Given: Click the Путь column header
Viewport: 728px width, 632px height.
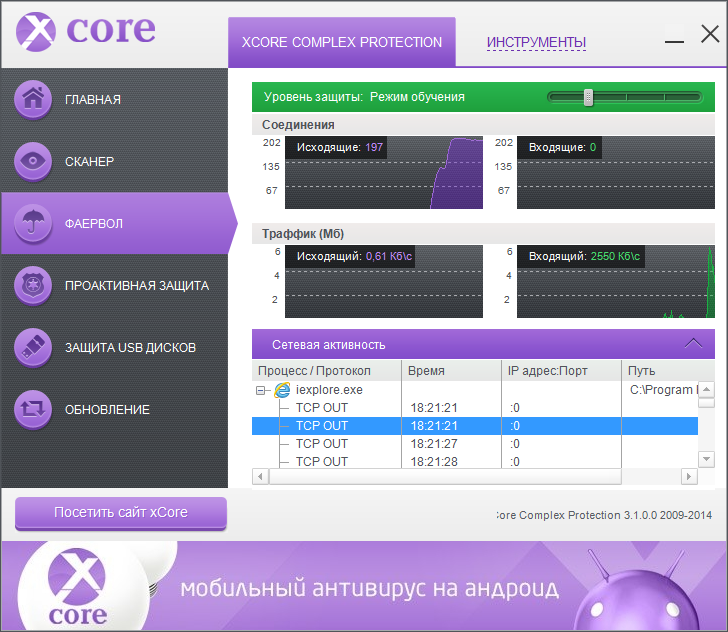Looking at the screenshot, I should 668,371.
